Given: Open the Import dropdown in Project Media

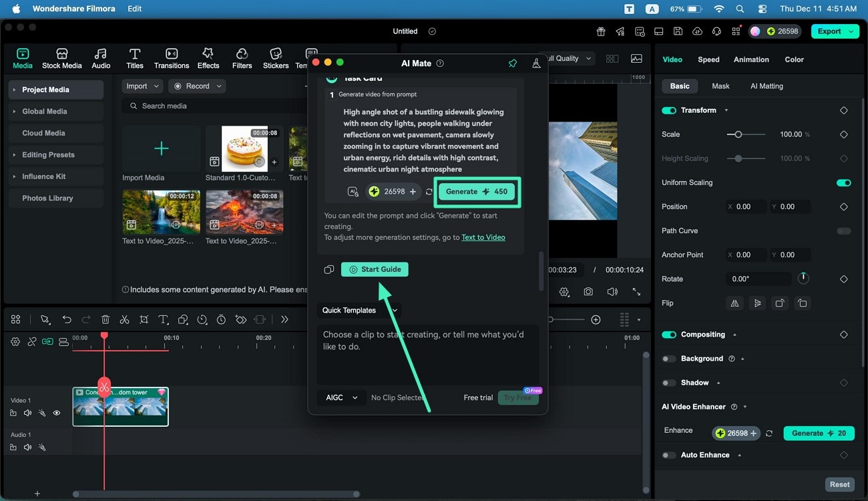Looking at the screenshot, I should tap(142, 86).
